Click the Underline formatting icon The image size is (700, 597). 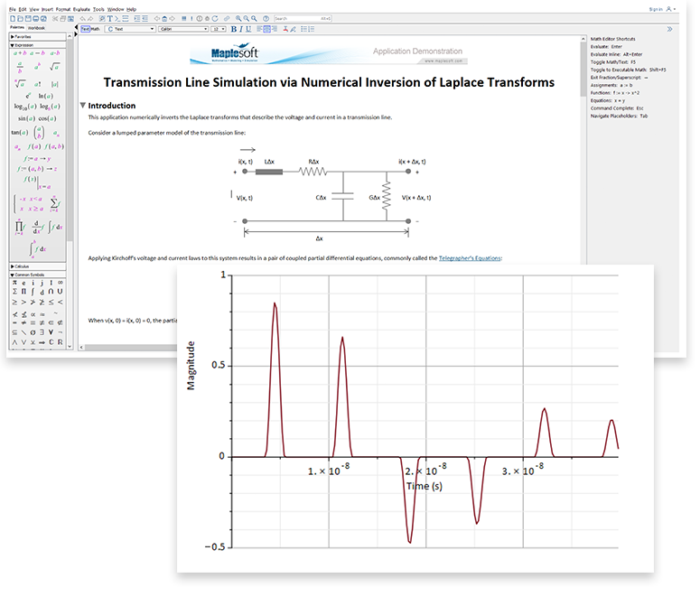point(247,29)
